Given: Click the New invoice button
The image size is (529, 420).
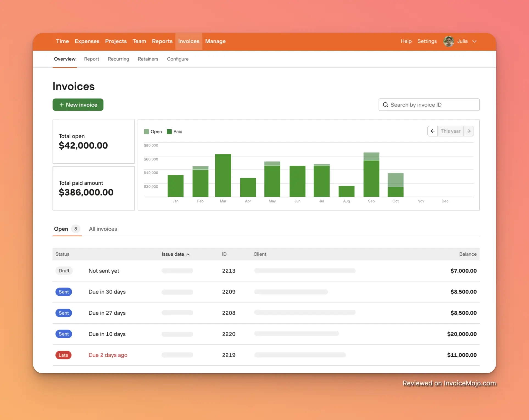Looking at the screenshot, I should (78, 105).
